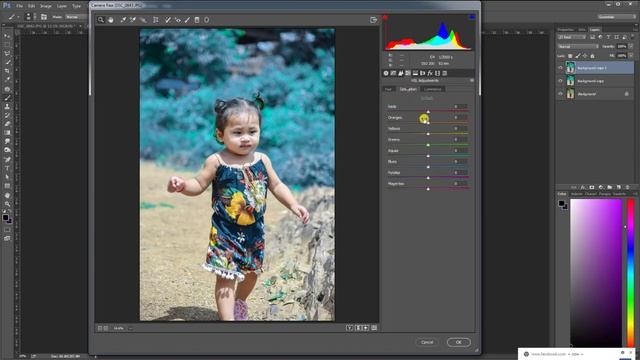Select the Spot Removal tool
640x360 pixels.
click(168, 20)
